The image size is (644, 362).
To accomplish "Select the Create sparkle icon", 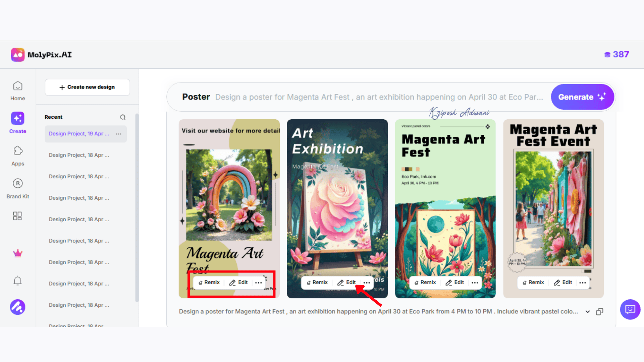I will click(x=18, y=118).
